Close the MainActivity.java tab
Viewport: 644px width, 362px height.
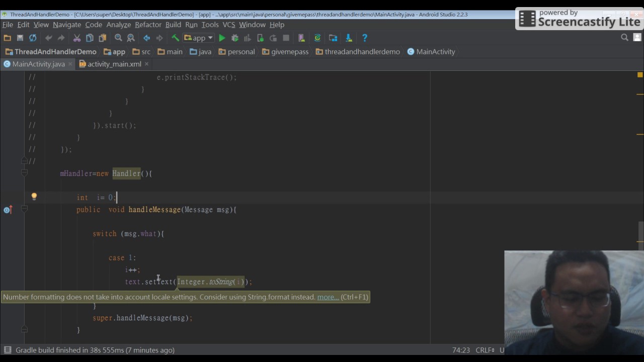[x=70, y=64]
